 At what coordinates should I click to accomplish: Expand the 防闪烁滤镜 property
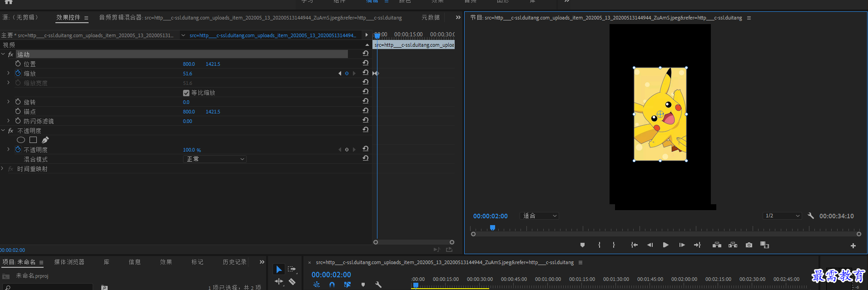pyautogui.click(x=8, y=121)
